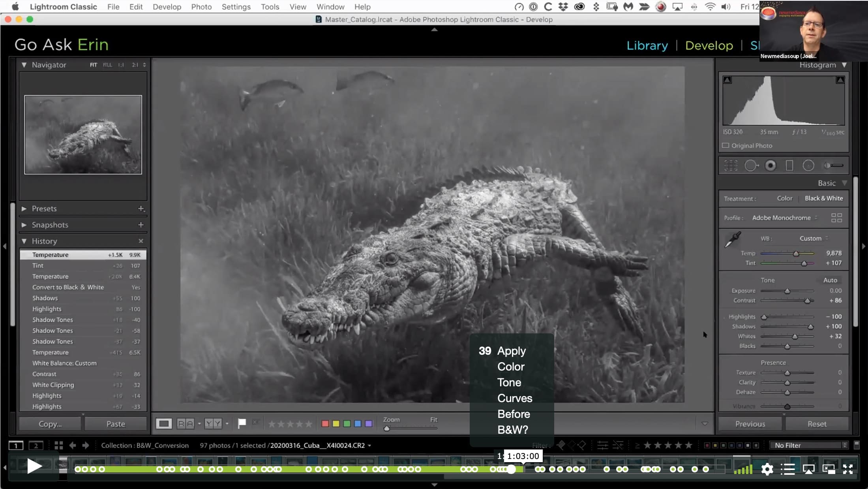Open the Profile Browser grid icon
This screenshot has width=868, height=489.
click(836, 218)
